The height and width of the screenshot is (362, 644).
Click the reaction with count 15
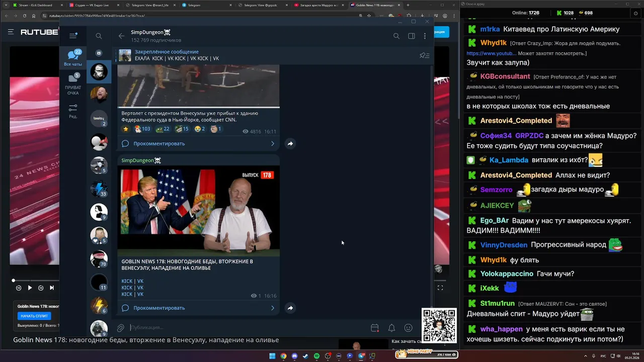coord(182,129)
